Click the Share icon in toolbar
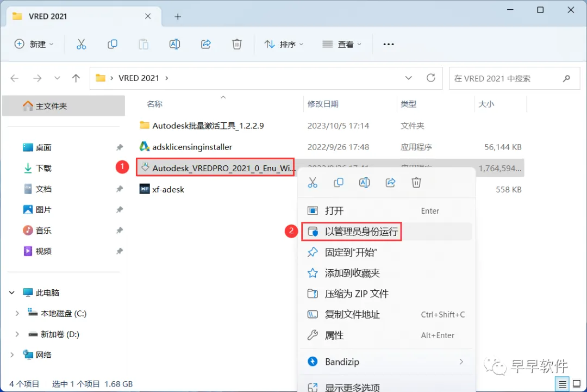This screenshot has height=392, width=587. [x=206, y=44]
